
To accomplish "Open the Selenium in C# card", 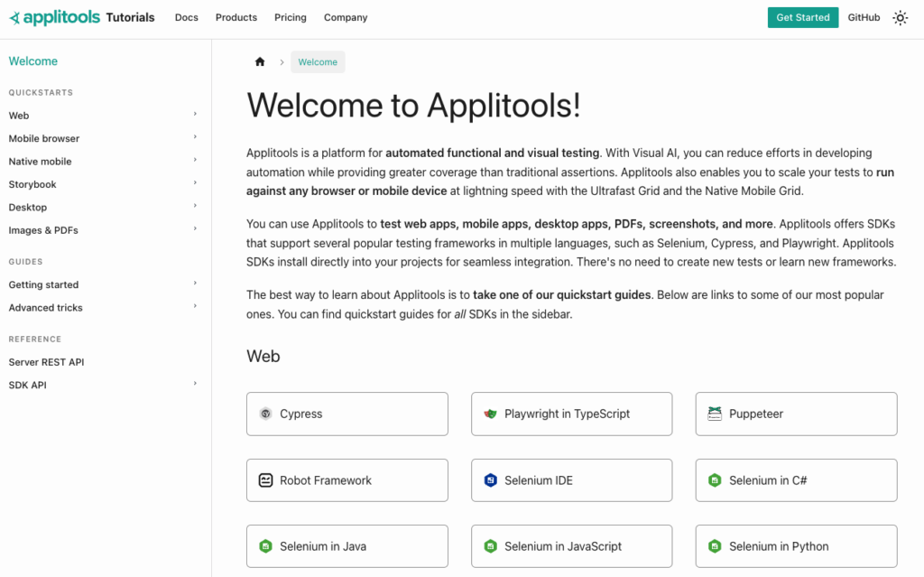I will (x=796, y=480).
